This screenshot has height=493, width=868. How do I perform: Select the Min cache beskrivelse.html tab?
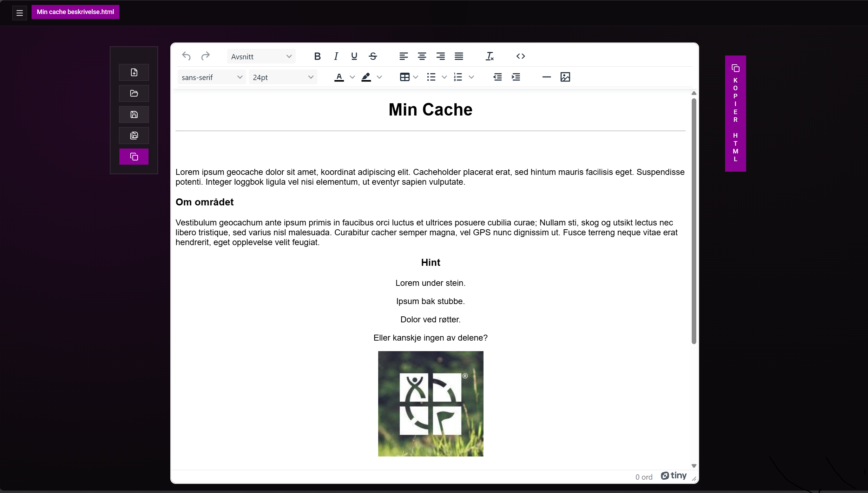[x=75, y=12]
